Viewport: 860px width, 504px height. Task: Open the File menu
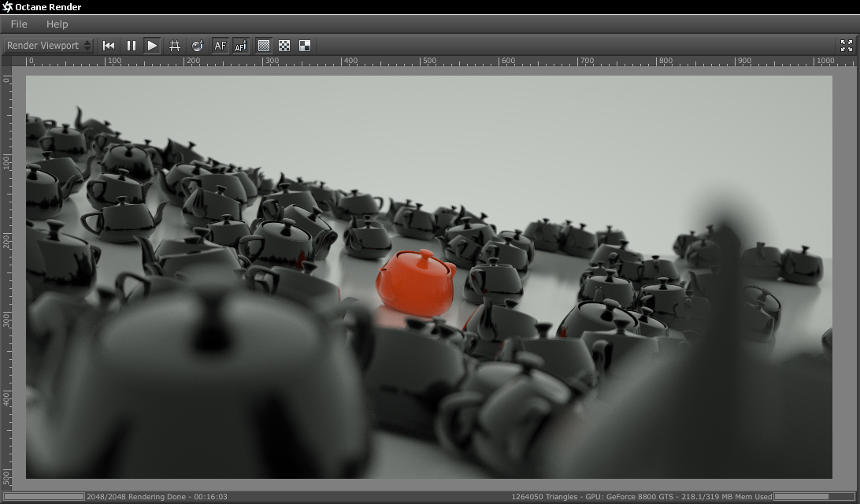[19, 24]
